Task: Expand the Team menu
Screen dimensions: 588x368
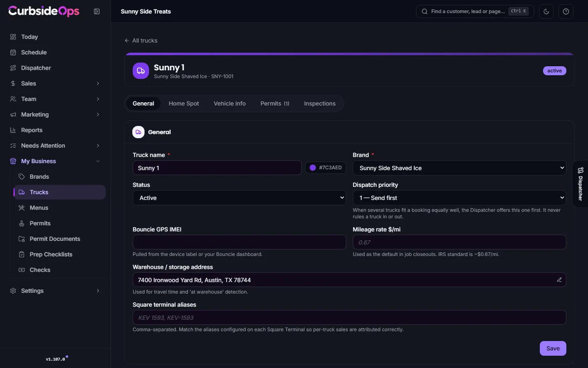Action: tap(55, 99)
